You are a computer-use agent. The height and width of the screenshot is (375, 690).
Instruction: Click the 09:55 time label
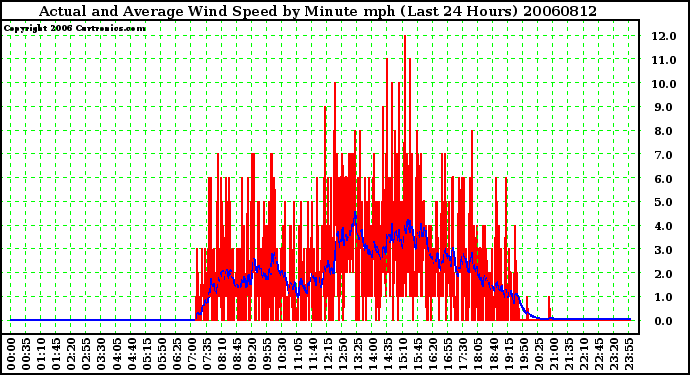click(x=267, y=355)
